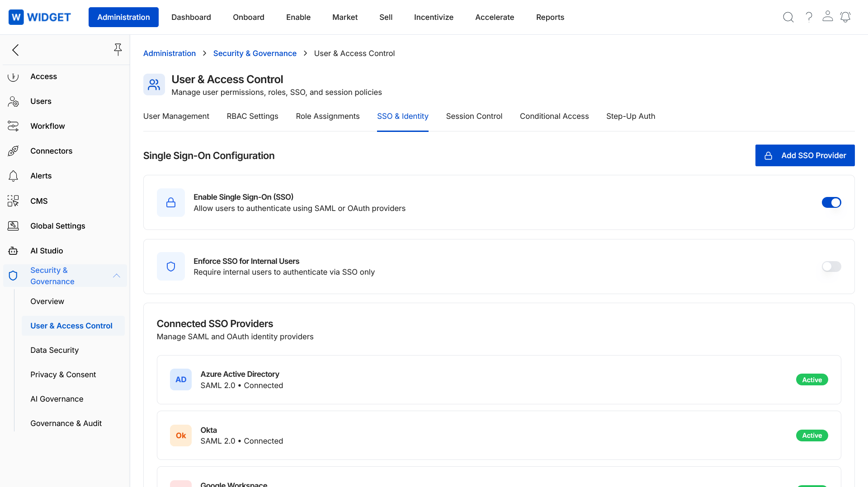Click the Connectors sidebar icon
This screenshot has width=868, height=487.
[x=13, y=151]
